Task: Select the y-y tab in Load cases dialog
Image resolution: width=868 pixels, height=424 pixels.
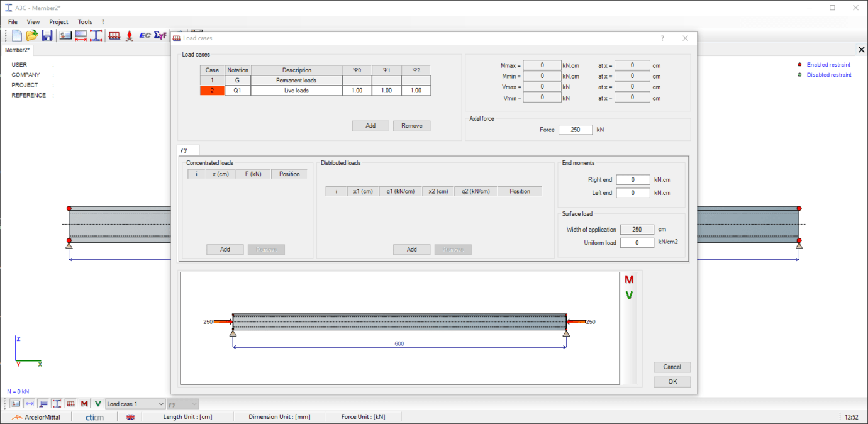Action: tap(189, 150)
